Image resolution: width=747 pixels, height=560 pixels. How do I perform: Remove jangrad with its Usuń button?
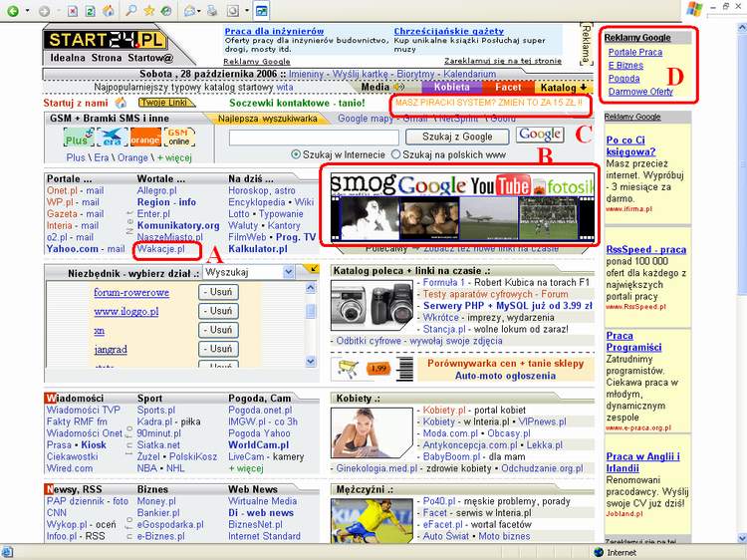[218, 349]
